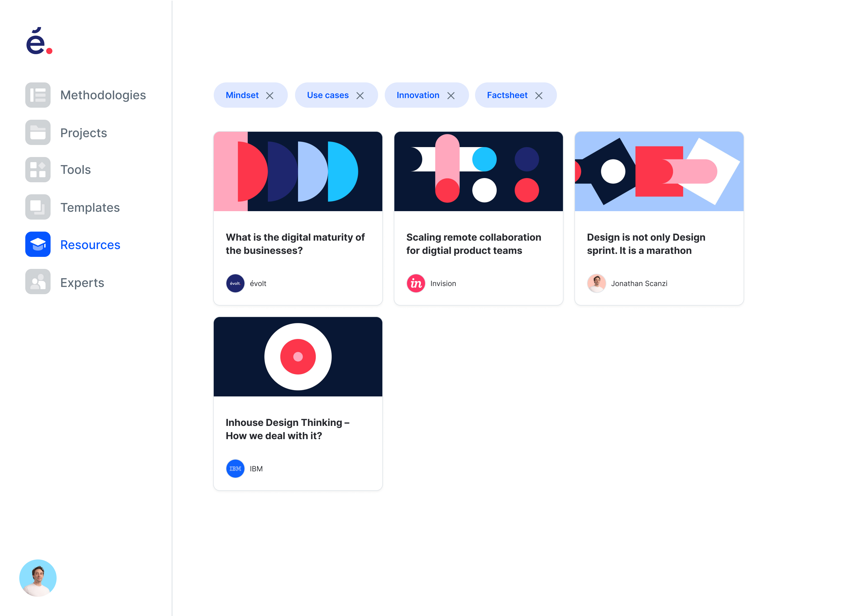
Task: Remove the Innovation filter tag
Action: pyautogui.click(x=451, y=96)
